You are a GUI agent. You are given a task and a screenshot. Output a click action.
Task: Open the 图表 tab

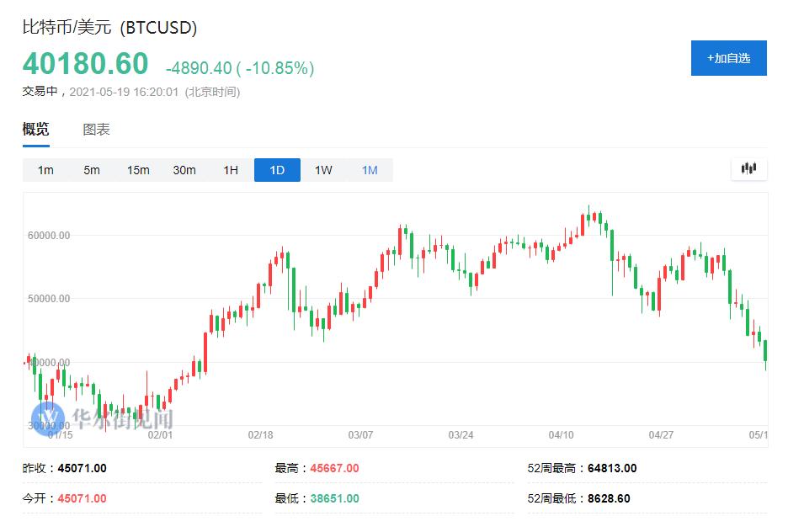pyautogui.click(x=96, y=130)
